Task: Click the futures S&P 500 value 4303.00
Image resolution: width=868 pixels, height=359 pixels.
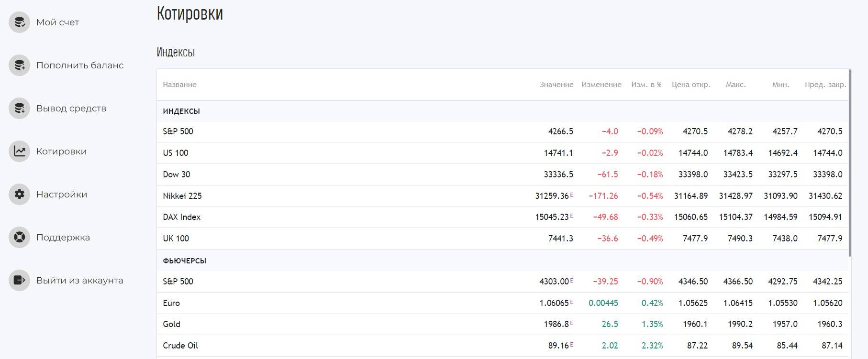Action: tap(554, 282)
